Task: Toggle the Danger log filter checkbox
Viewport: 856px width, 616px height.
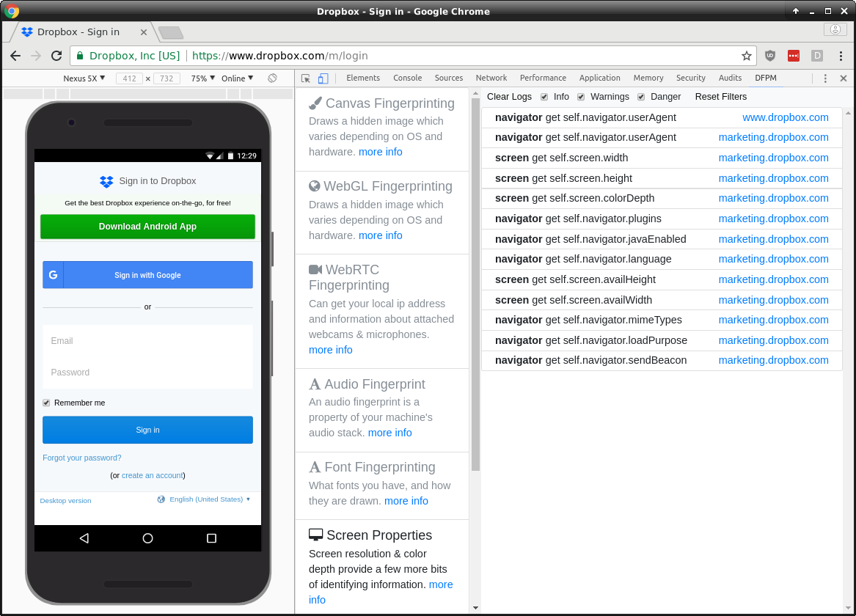Action: pyautogui.click(x=641, y=97)
